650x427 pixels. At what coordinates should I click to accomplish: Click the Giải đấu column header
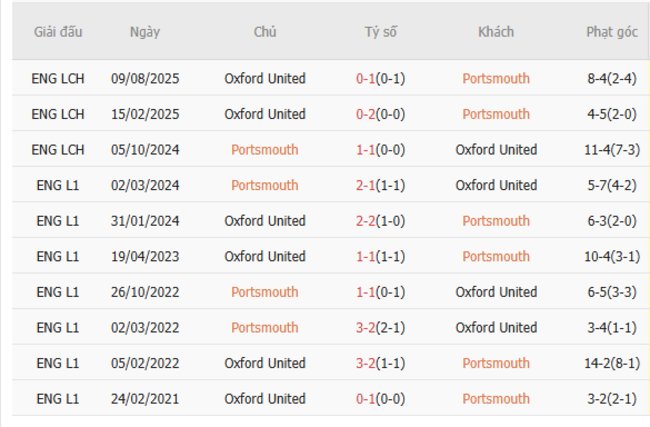tap(58, 32)
